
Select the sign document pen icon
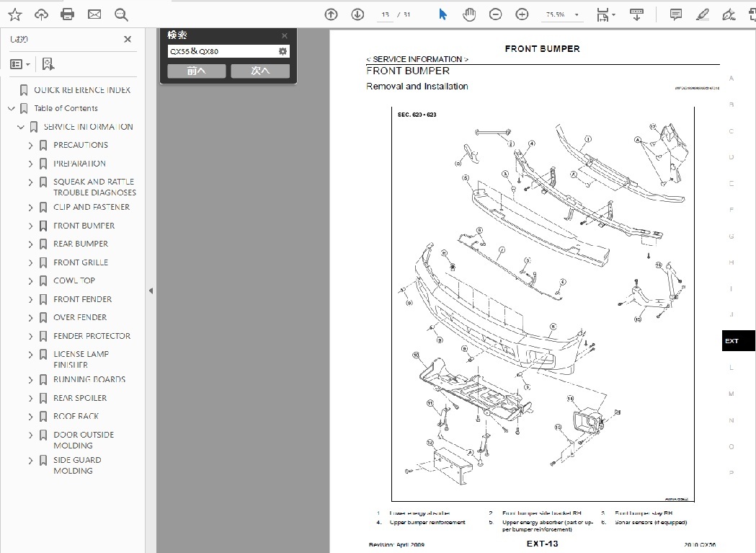(x=729, y=14)
